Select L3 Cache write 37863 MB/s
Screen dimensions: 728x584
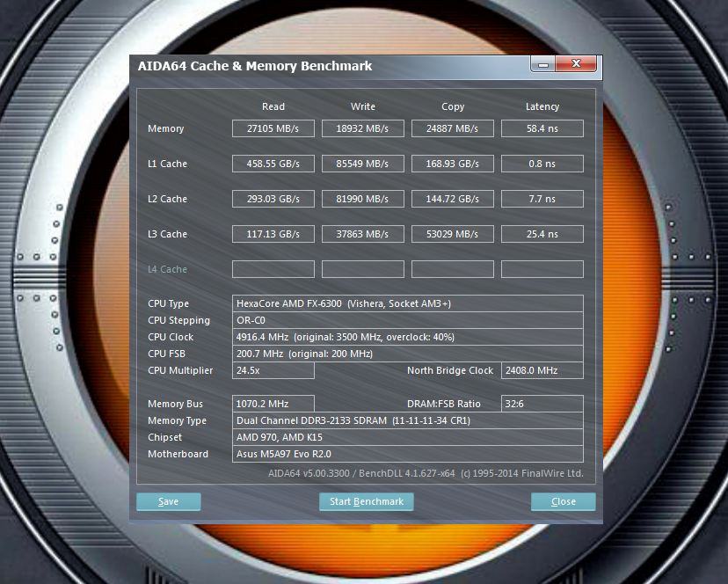(x=362, y=234)
